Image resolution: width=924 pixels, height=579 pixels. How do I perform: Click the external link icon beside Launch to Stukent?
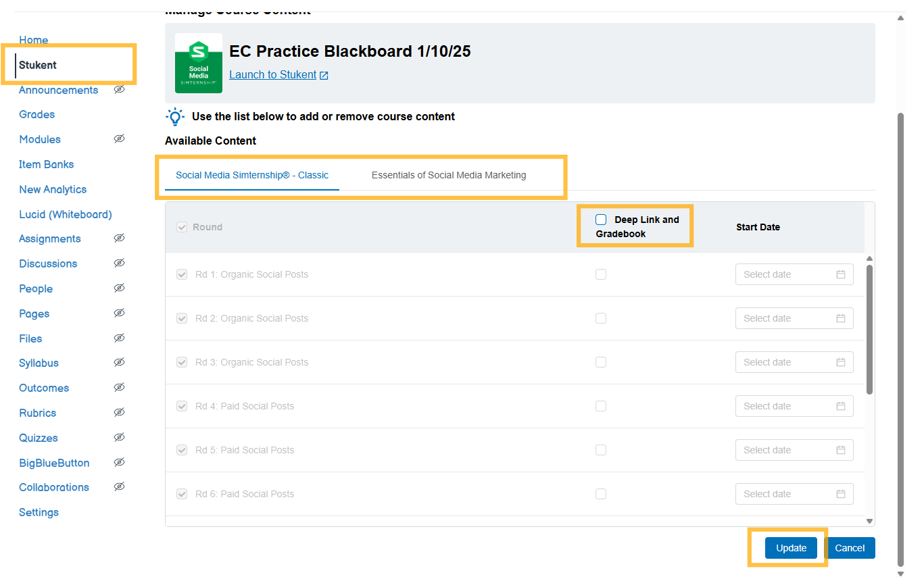pos(324,75)
